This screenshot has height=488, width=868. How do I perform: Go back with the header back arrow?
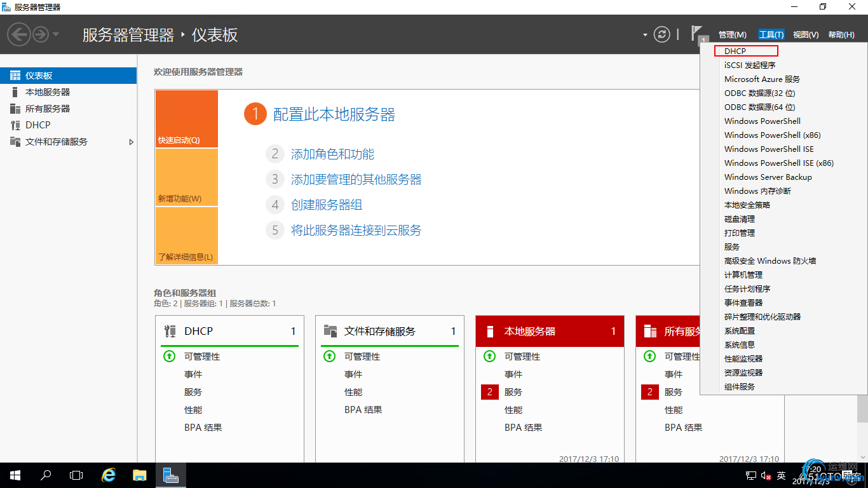tap(20, 34)
